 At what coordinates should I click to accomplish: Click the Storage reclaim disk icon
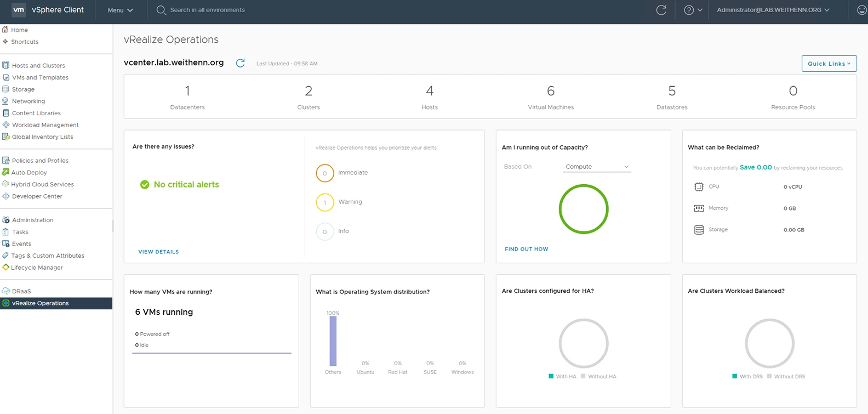[x=699, y=230]
